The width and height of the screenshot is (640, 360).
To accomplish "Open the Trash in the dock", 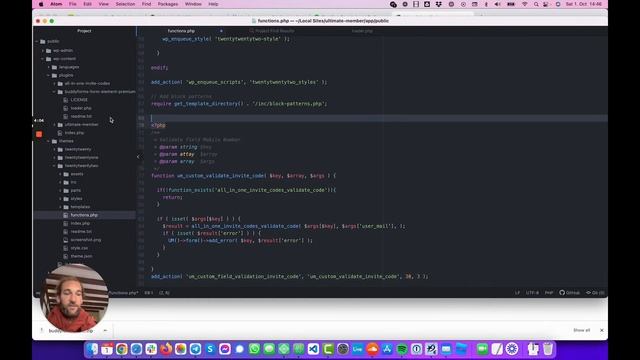I will pos(548,349).
